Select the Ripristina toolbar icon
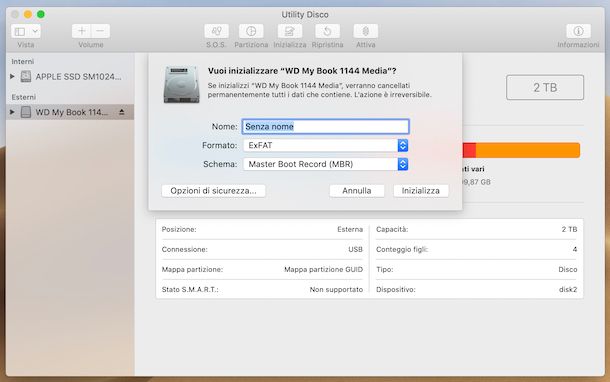This screenshot has height=382, width=610. (x=327, y=31)
